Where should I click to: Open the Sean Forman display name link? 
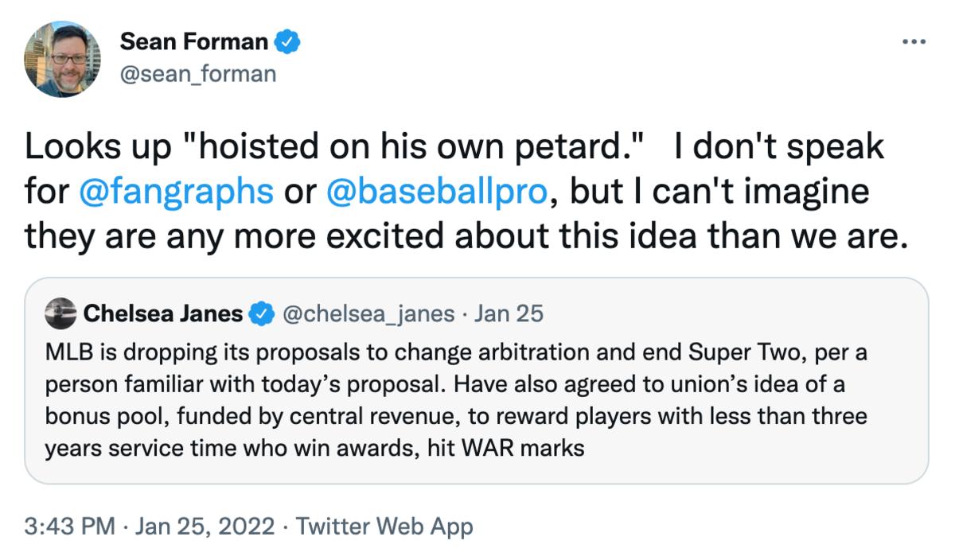(194, 43)
